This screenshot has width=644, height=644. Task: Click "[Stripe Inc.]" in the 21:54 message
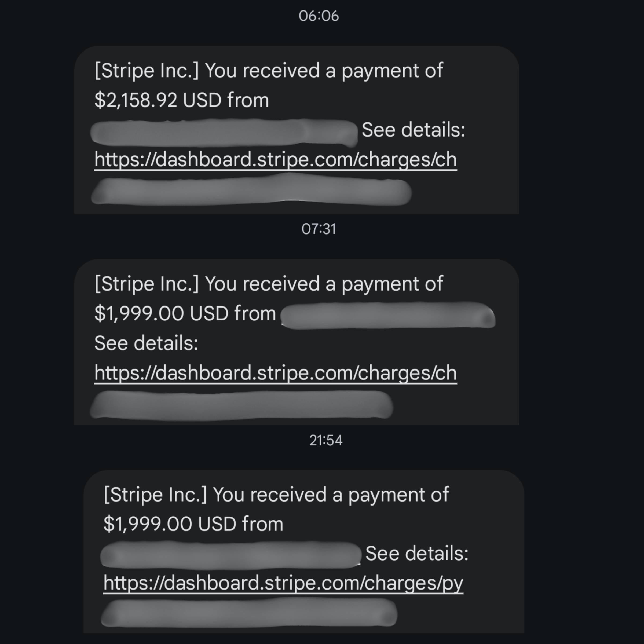click(155, 494)
